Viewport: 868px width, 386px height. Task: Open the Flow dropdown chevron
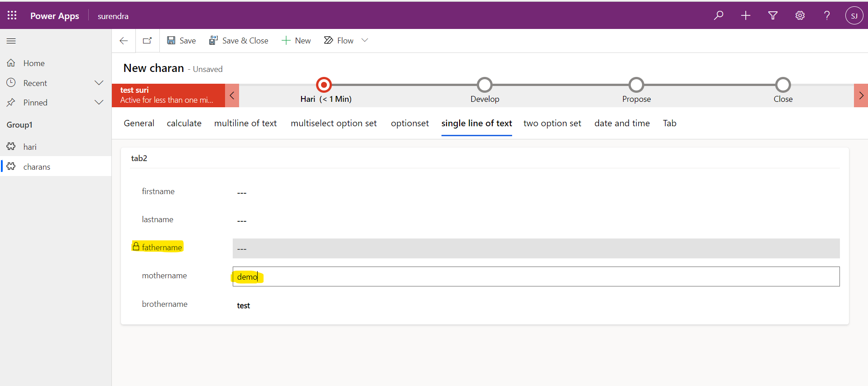point(364,40)
